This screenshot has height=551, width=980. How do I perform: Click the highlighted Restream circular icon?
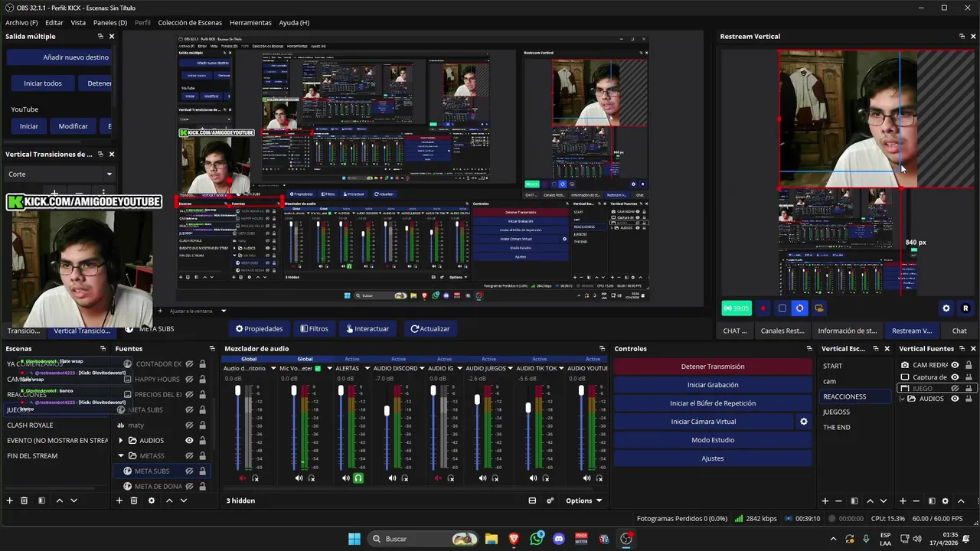800,308
